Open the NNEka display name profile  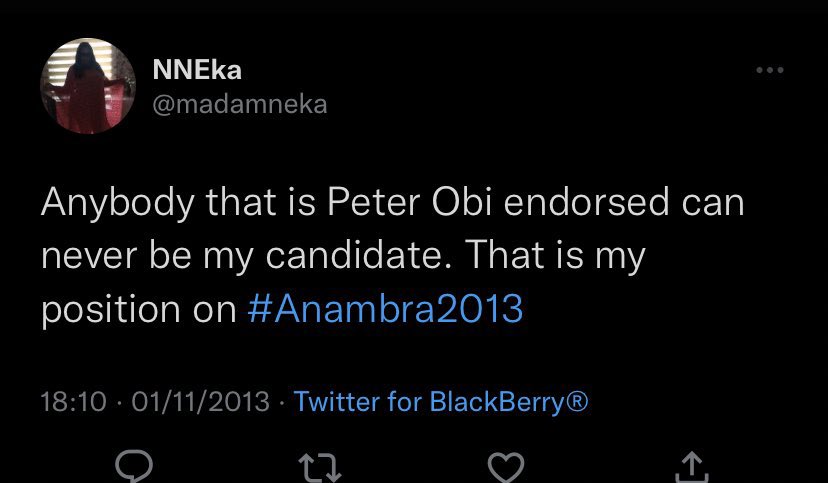[x=197, y=70]
